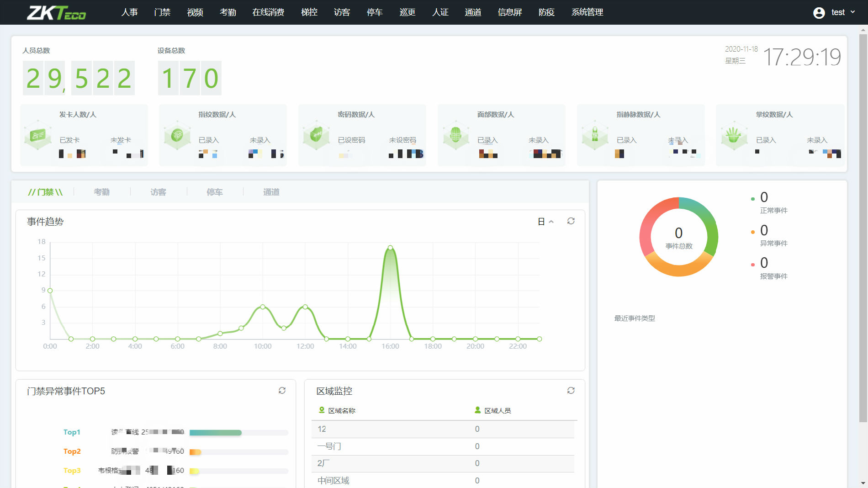Image resolution: width=868 pixels, height=488 pixels.
Task: Click the palm print data icon
Action: click(x=734, y=135)
